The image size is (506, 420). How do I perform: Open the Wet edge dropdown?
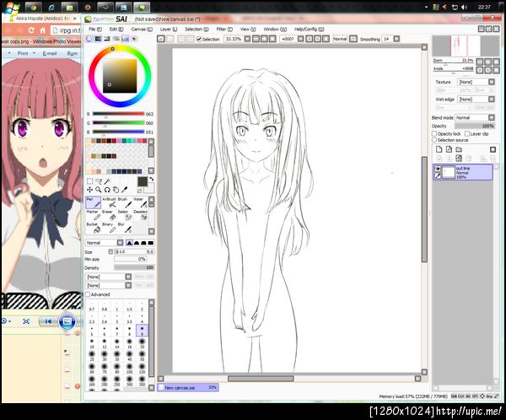tap(492, 100)
